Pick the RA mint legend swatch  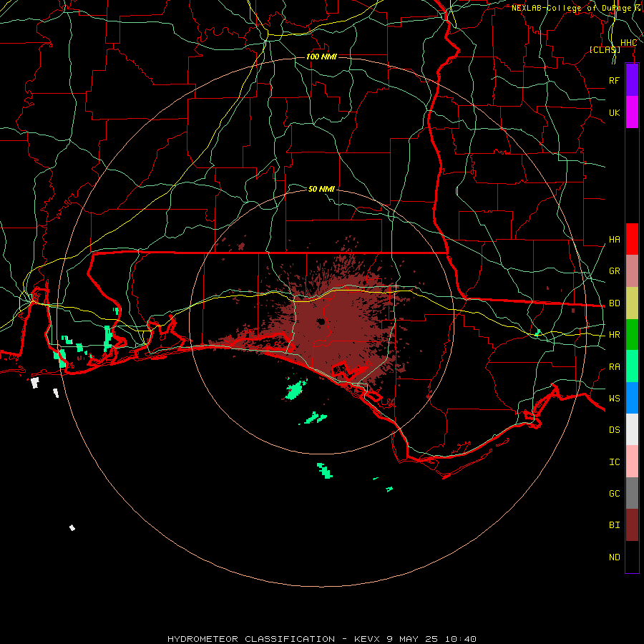(x=632, y=366)
